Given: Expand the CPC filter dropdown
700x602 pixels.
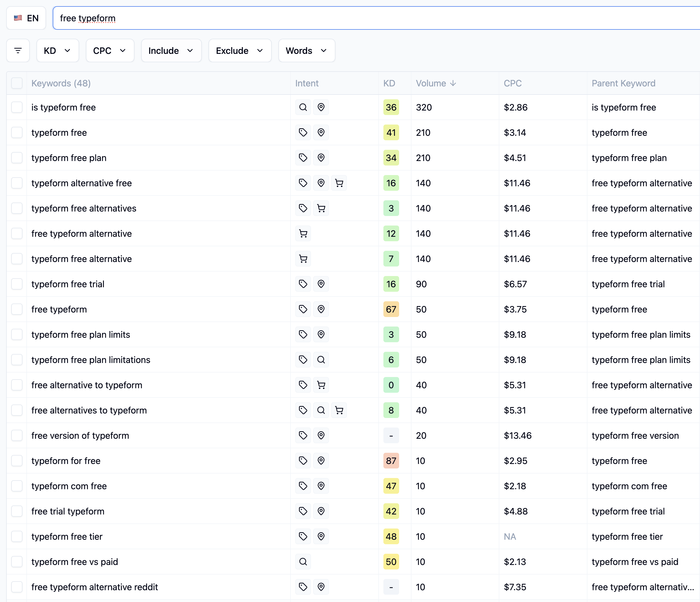Looking at the screenshot, I should coord(110,51).
